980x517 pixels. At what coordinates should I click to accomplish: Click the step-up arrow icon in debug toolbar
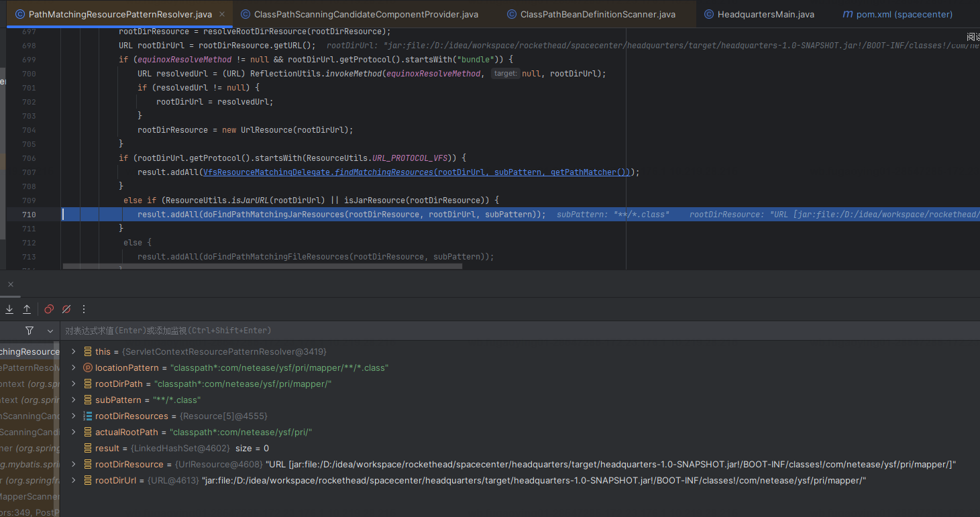point(28,309)
